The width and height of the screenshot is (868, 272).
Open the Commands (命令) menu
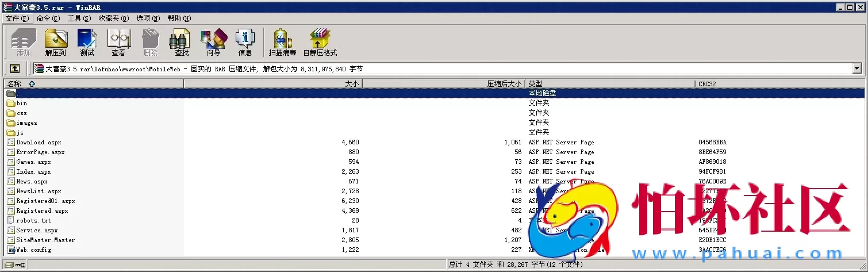pos(48,18)
